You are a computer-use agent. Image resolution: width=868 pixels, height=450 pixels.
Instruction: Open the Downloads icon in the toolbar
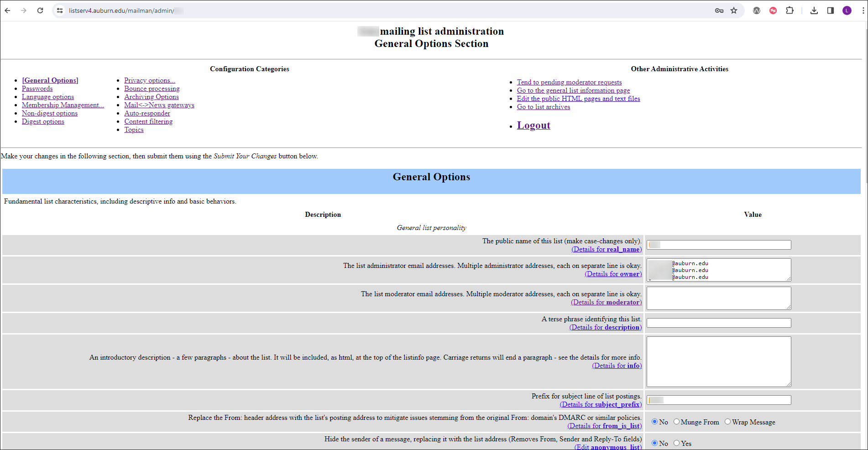pos(814,10)
